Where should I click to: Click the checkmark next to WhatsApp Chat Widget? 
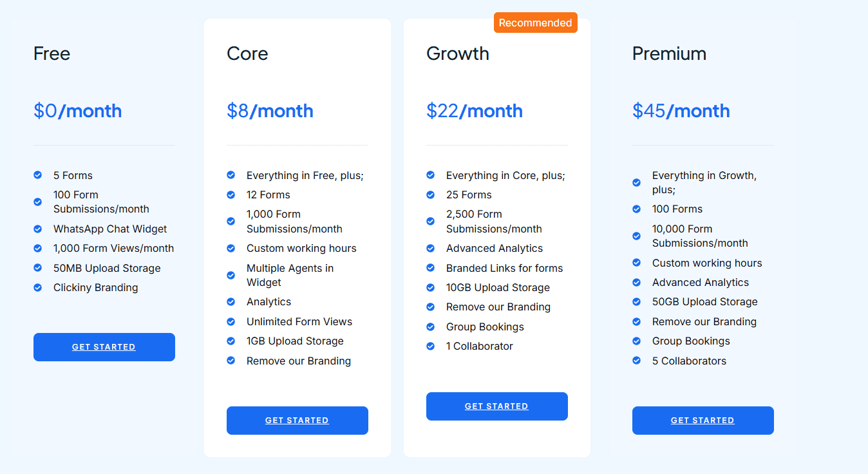click(37, 229)
